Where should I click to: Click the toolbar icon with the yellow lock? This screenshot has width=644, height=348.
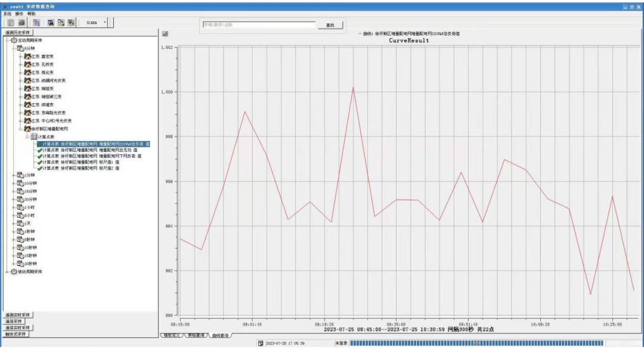pyautogui.click(x=61, y=23)
